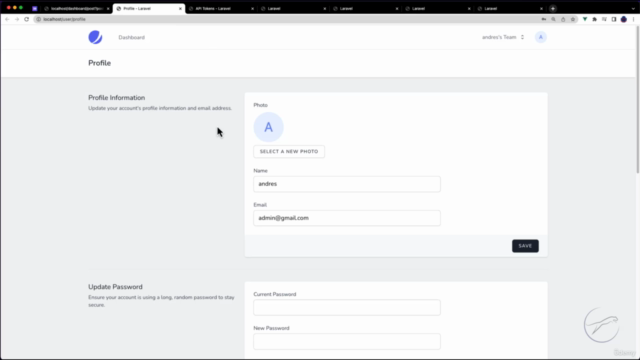Viewport: 640px width, 360px height.
Task: Click the Jetstream logo in the header
Action: [x=95, y=37]
